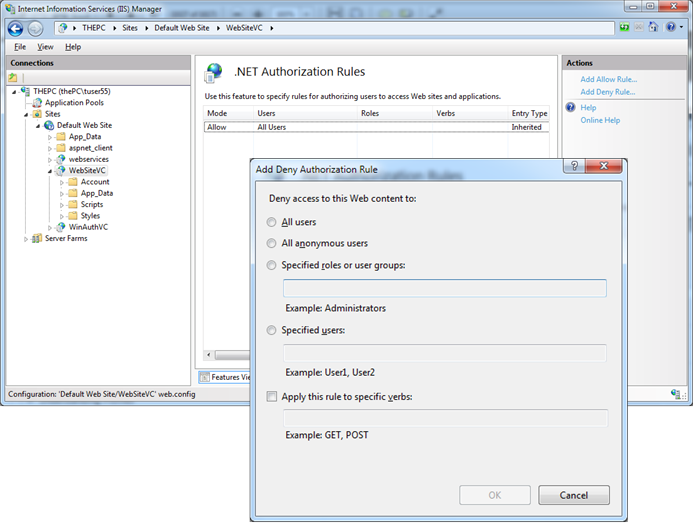Open the View menu

[x=45, y=47]
